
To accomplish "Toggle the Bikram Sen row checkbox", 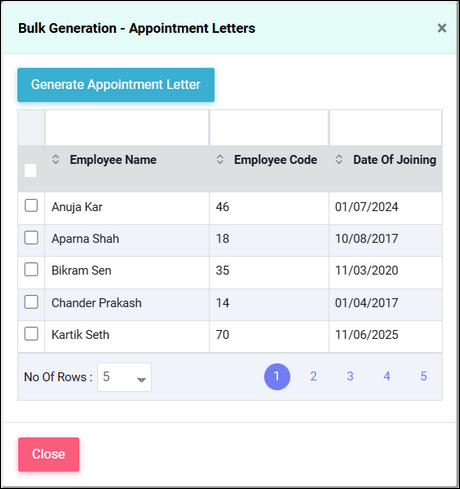I will point(31,269).
